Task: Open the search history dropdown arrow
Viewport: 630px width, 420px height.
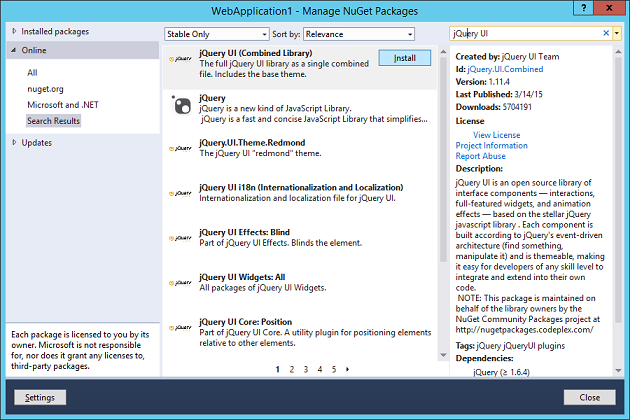Action: click(x=617, y=33)
